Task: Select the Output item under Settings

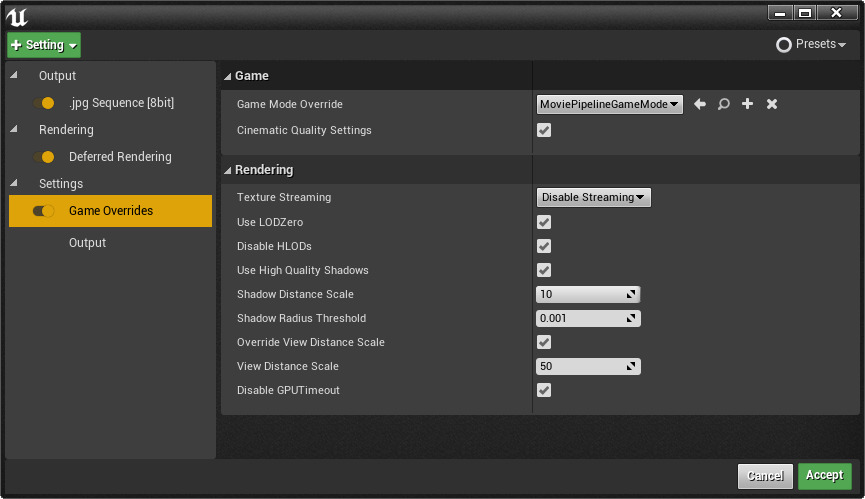Action: (x=87, y=243)
